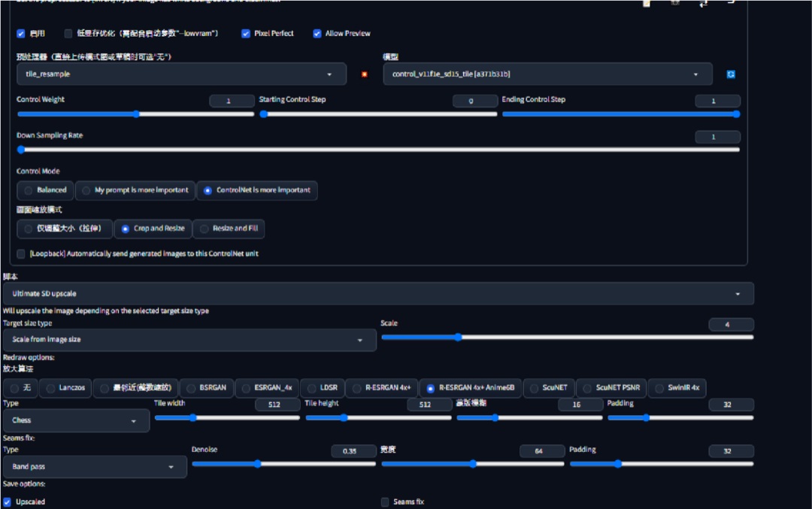Run the preprocessor preview explosion icon
Screen dimensions: 812x509
[365, 74]
